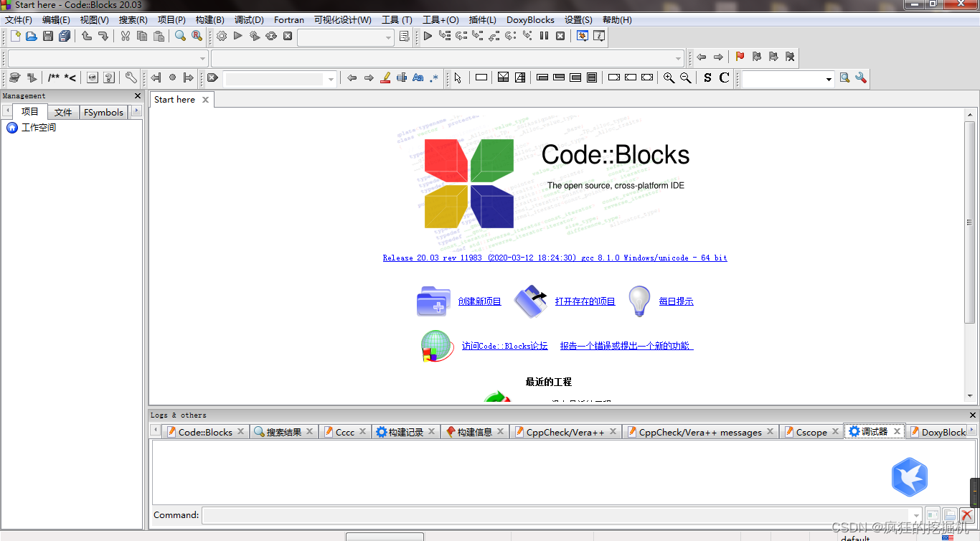Screen dimensions: 980x541
Task: Toggle the bold S source button
Action: click(x=707, y=77)
